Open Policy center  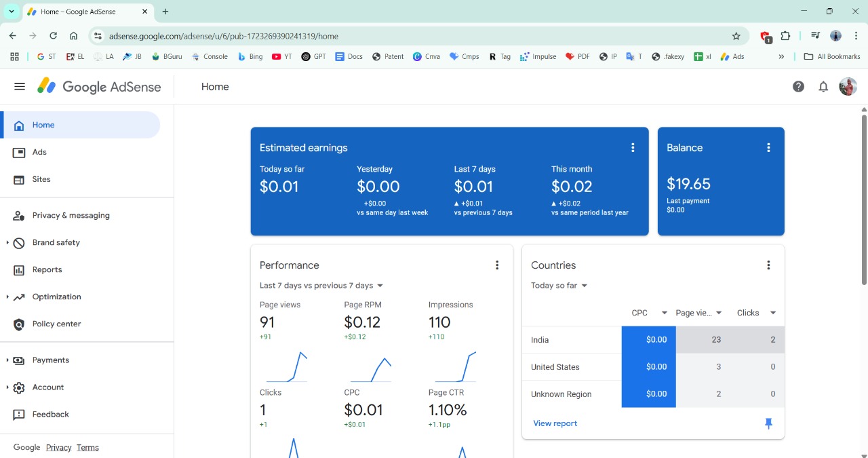pos(80,324)
